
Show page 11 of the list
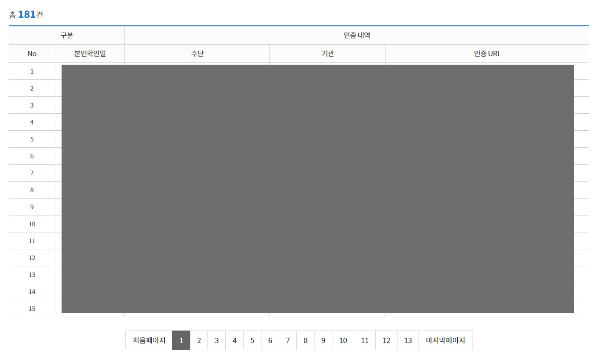[x=365, y=340]
